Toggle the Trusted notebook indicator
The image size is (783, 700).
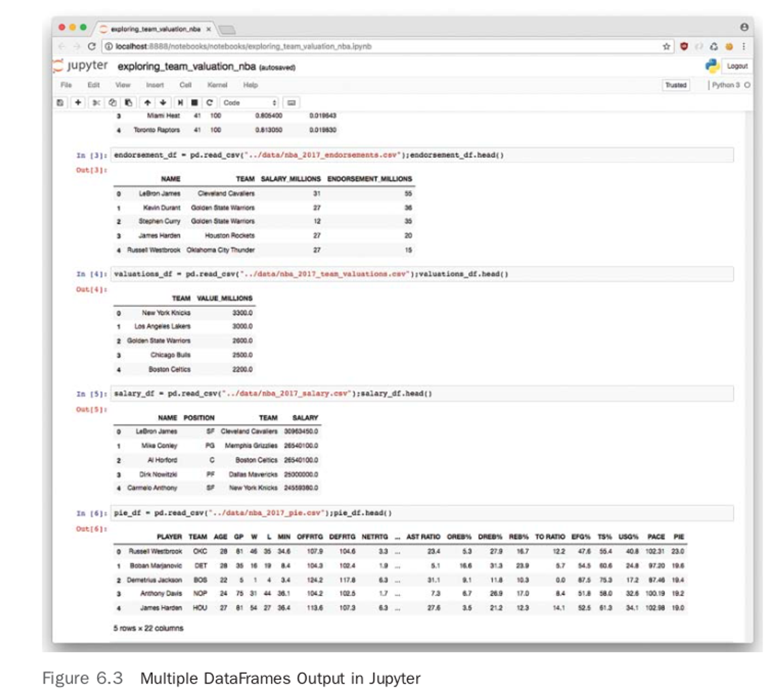point(676,85)
